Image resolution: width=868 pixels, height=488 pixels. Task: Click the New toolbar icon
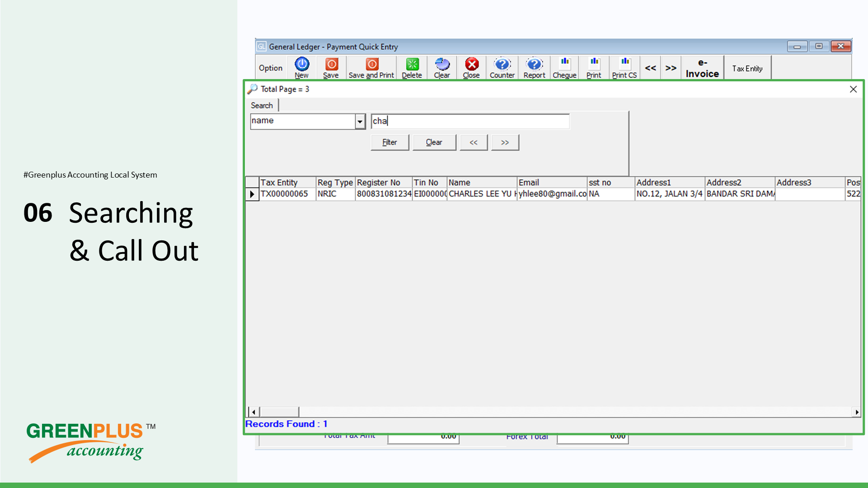(302, 68)
